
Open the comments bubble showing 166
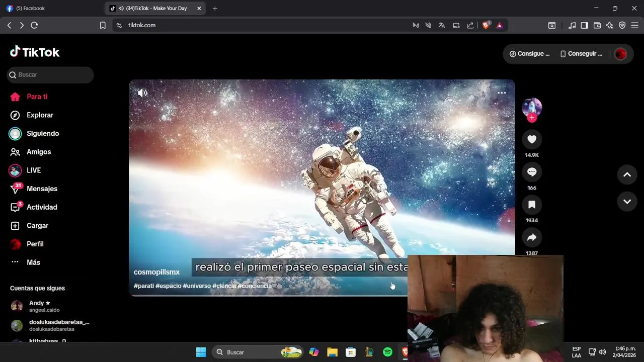[532, 172]
